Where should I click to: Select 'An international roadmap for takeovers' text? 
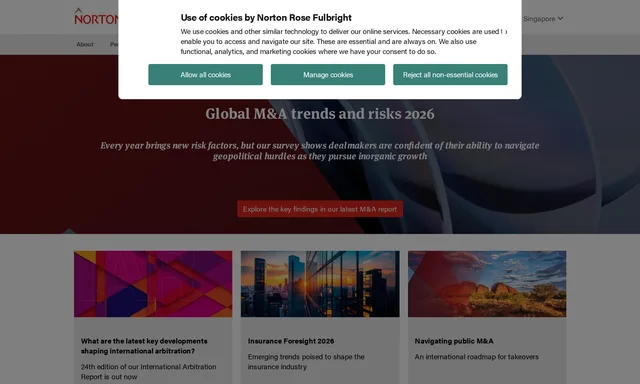tap(476, 357)
